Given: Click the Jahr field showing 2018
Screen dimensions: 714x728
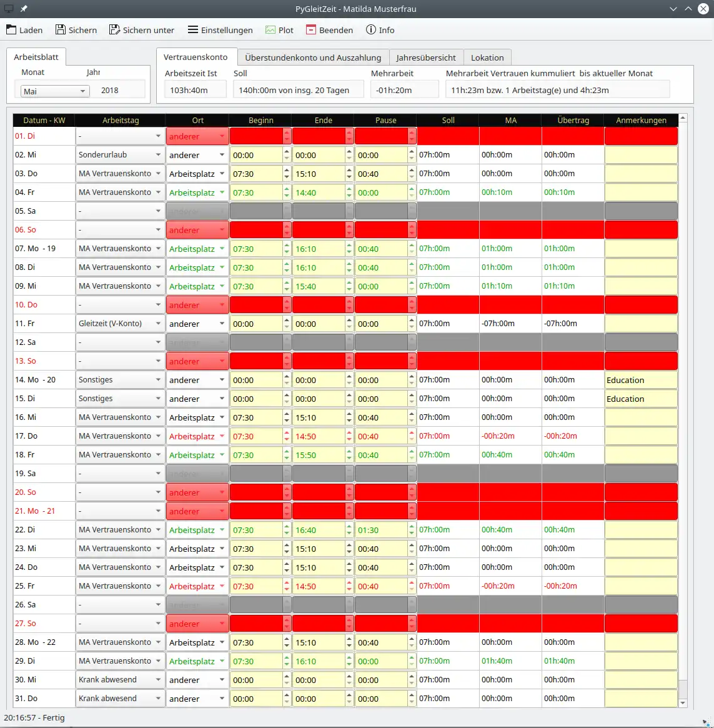Looking at the screenshot, I should click(x=117, y=91).
